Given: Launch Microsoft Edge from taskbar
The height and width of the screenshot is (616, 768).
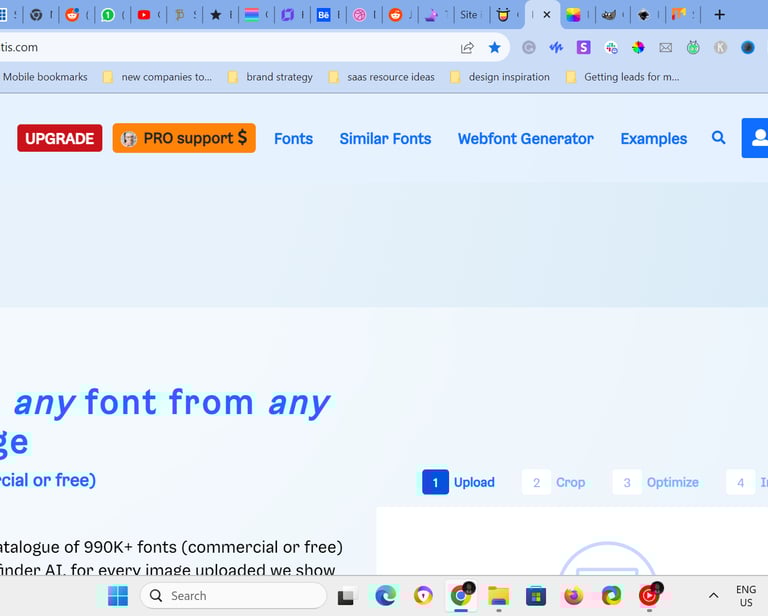Looking at the screenshot, I should click(x=385, y=596).
